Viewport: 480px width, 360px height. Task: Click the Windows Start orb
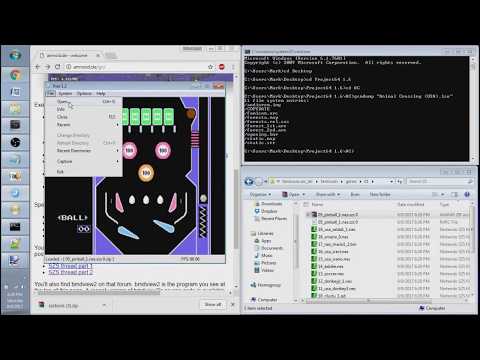[x=15, y=56]
